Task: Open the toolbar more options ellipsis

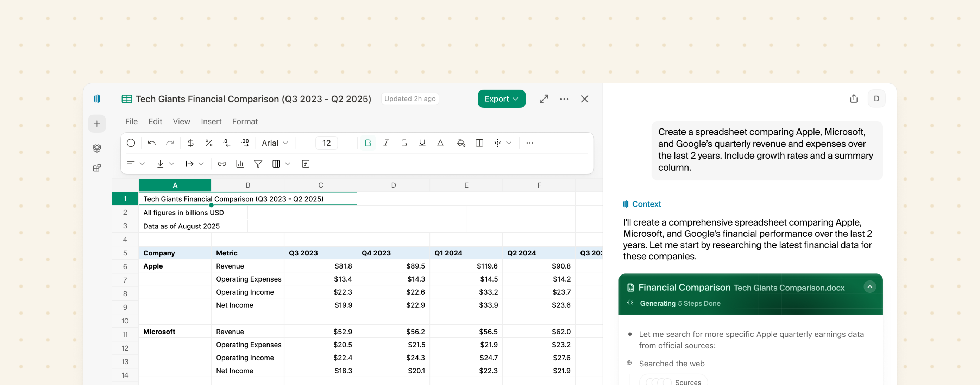Action: [529, 143]
